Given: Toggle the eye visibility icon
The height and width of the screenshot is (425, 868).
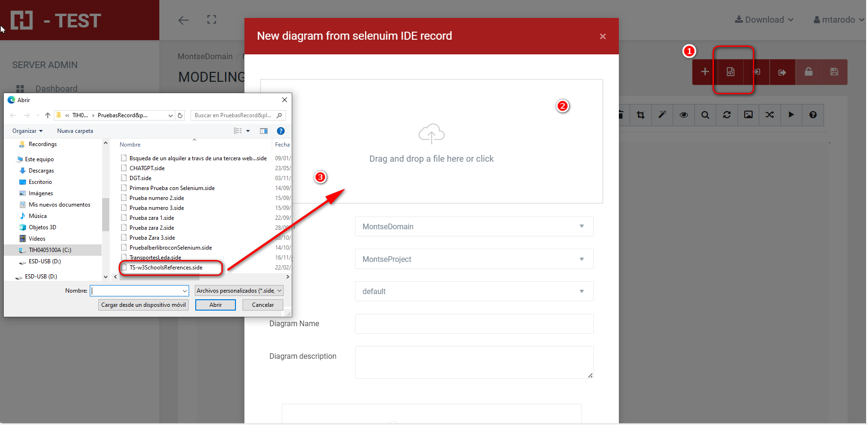Looking at the screenshot, I should click(684, 115).
